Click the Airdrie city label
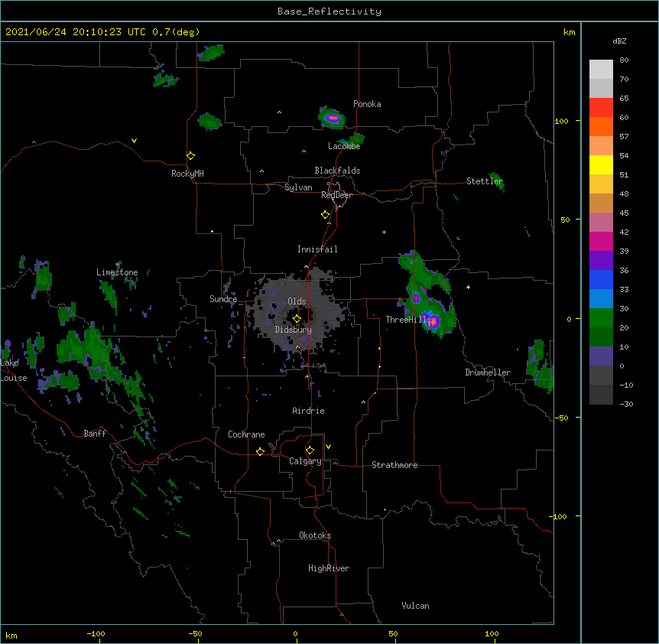 click(309, 411)
